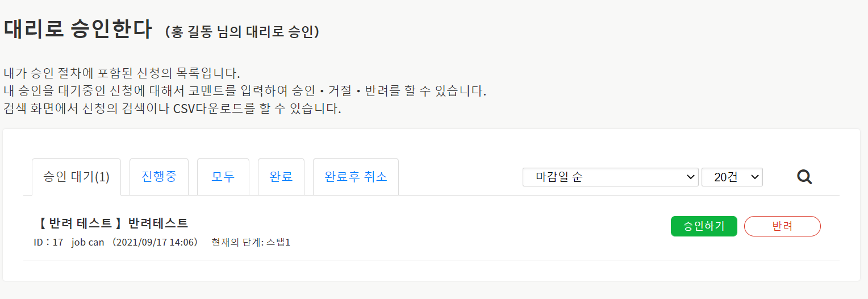The height and width of the screenshot is (299, 868).
Task: Click the 코멘트를 입력하여 승인・거절・반려 description line
Action: click(x=245, y=91)
